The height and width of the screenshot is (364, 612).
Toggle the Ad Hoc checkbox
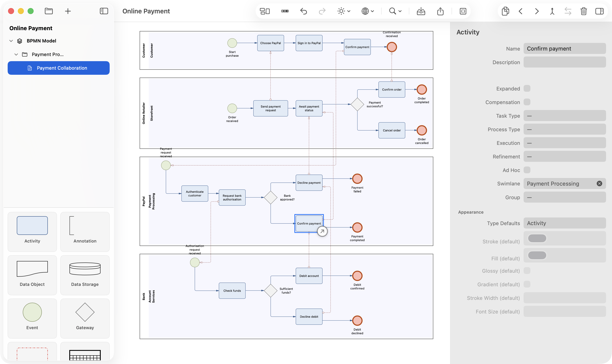click(x=527, y=170)
